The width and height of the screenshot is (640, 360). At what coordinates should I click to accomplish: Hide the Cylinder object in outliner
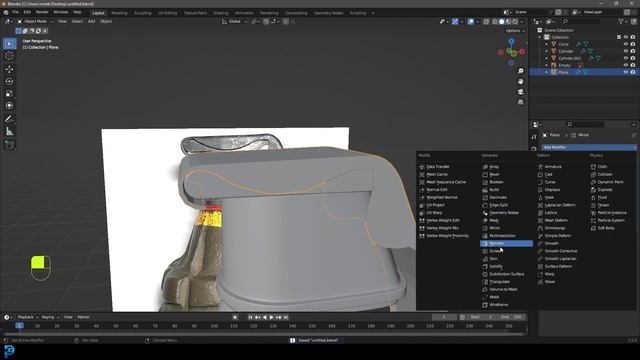pos(626,51)
